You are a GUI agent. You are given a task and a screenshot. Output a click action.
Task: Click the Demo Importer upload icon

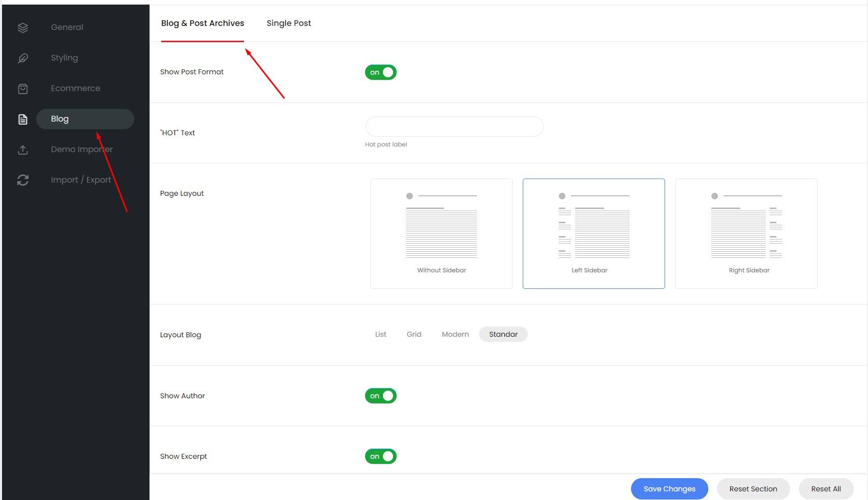(23, 150)
